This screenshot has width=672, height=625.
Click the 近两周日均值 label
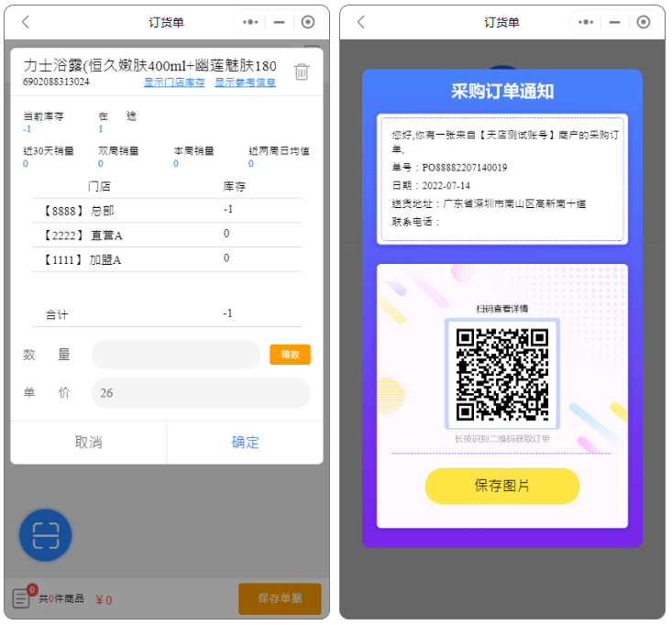279,151
